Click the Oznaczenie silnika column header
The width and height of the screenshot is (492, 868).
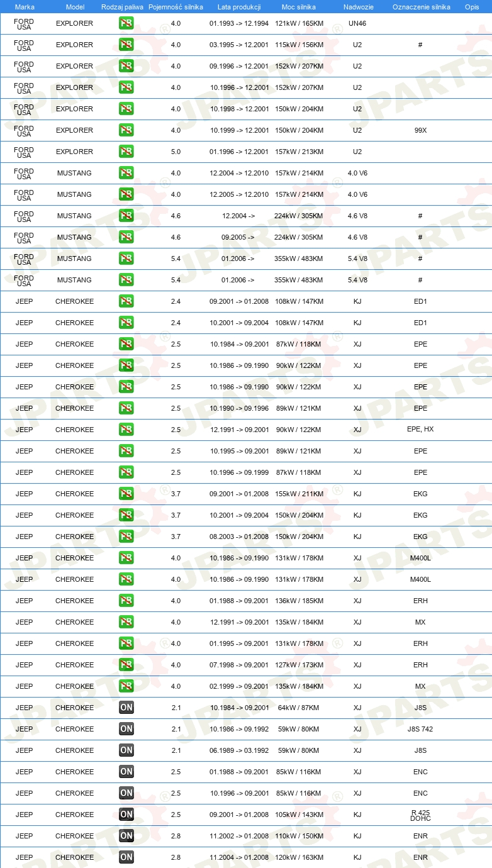coord(421,7)
